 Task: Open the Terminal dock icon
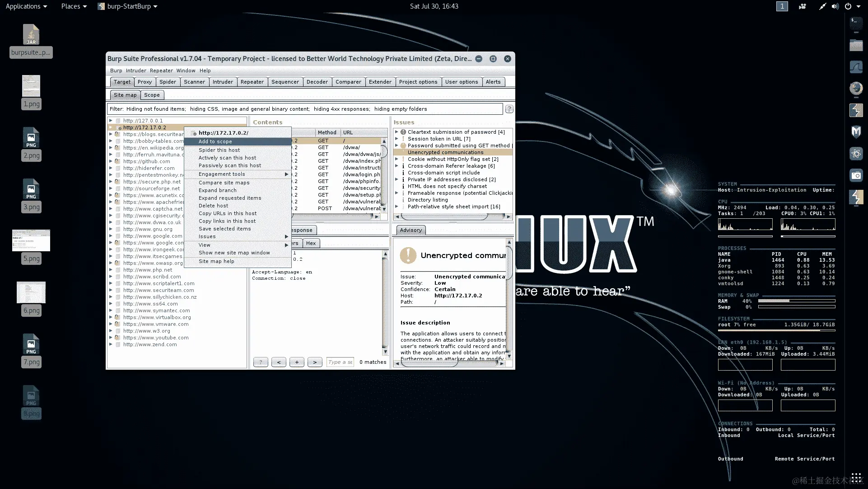[856, 23]
